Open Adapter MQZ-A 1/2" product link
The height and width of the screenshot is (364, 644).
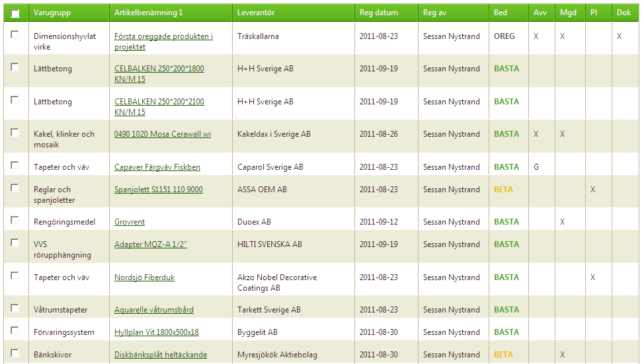[x=150, y=244]
